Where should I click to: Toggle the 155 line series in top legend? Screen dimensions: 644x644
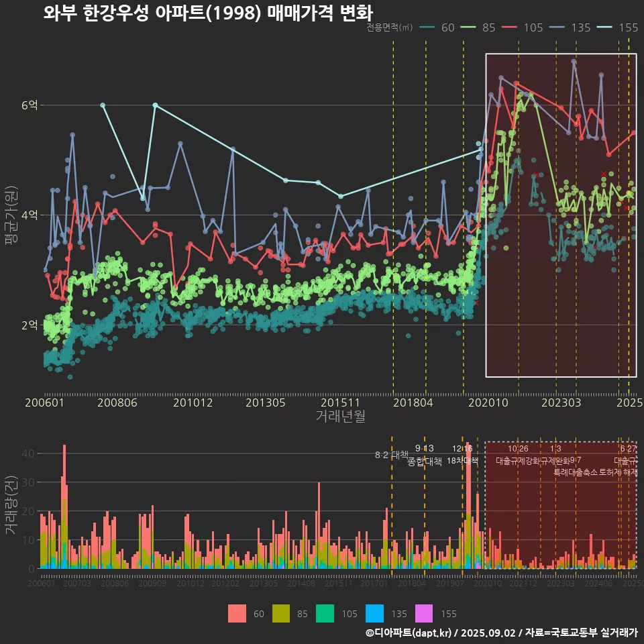[617, 28]
